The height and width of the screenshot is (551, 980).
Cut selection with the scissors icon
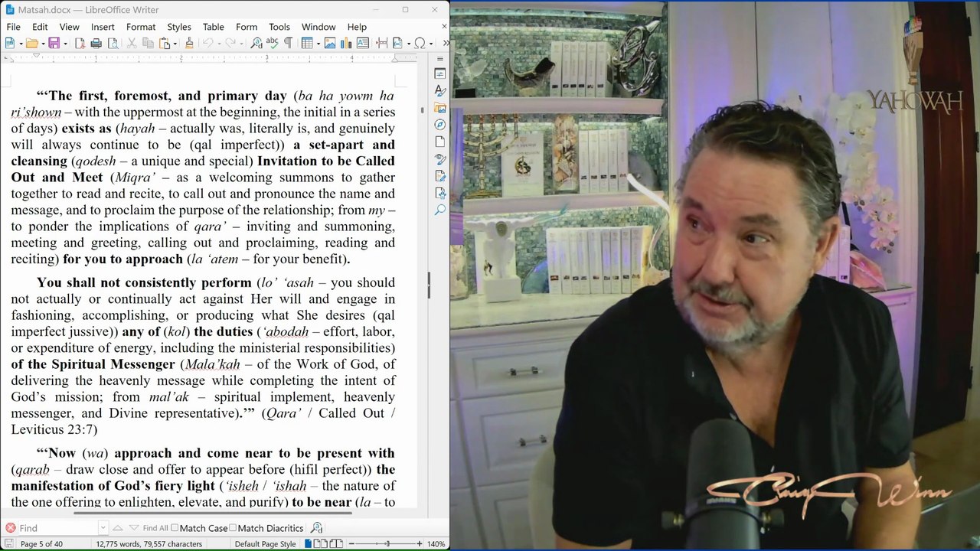tap(132, 43)
